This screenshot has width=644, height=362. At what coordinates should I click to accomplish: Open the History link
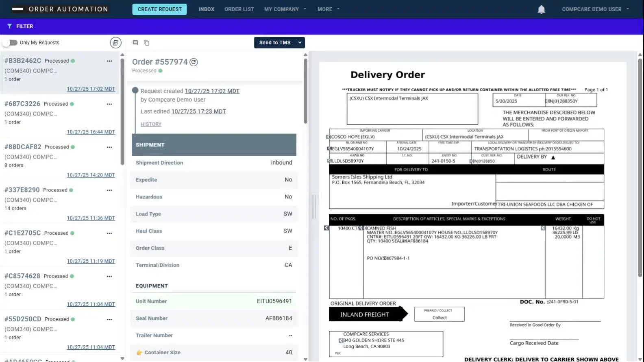pyautogui.click(x=151, y=124)
